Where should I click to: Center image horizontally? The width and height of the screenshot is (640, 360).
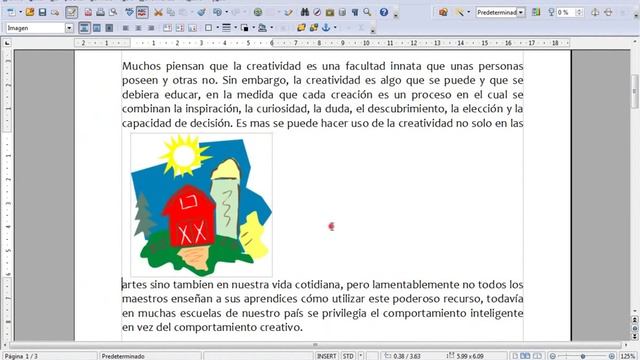138,28
